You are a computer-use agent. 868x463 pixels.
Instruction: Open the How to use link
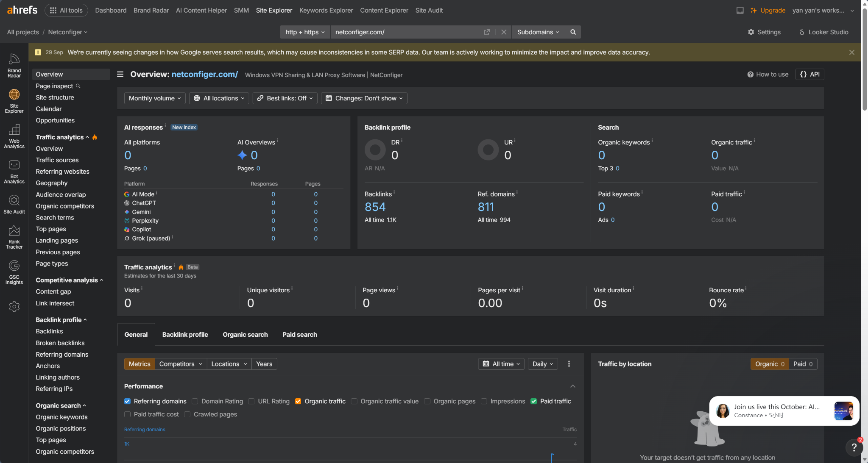768,74
